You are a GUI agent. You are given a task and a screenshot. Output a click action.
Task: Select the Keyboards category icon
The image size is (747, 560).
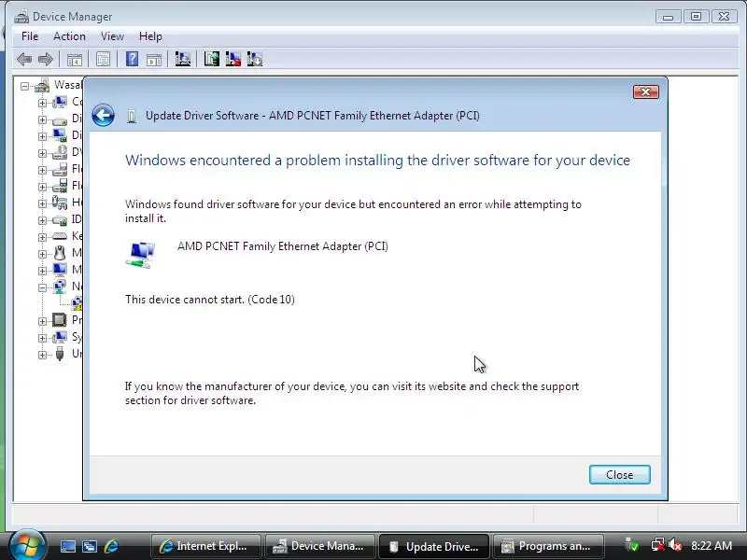pos(60,236)
